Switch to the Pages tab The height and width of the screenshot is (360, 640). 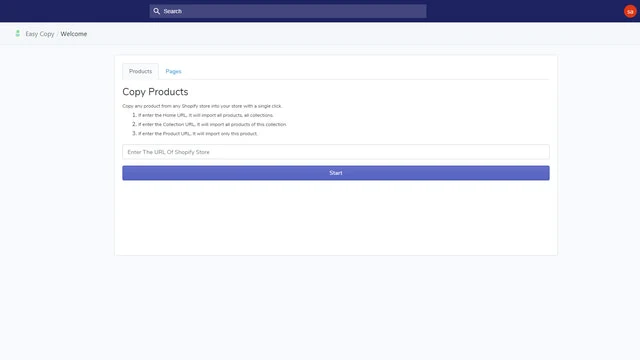[173, 71]
